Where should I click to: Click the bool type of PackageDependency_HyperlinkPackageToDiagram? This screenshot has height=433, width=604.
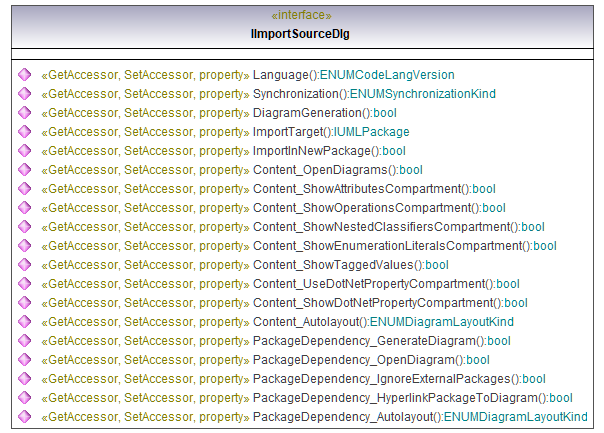pos(560,398)
